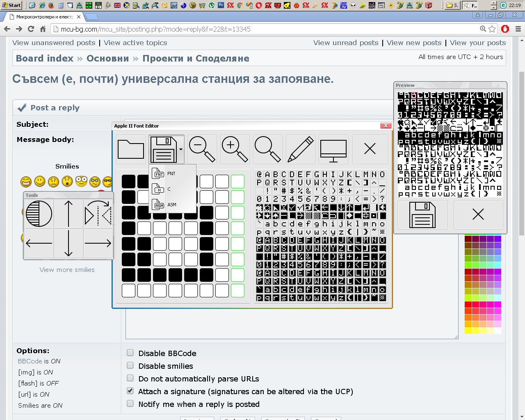The width and height of the screenshot is (525, 420).
Task: Pick the bright red color swatch
Action: coord(468,305)
